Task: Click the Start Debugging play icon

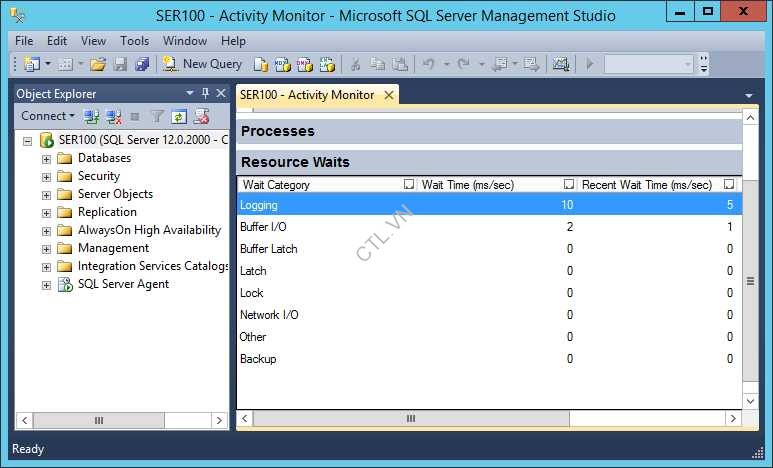Action: [x=590, y=64]
